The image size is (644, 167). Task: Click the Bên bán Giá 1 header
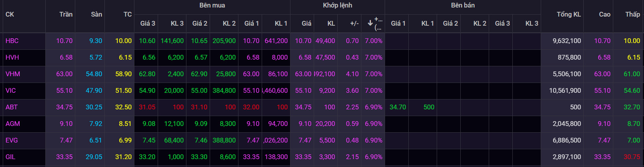point(398,23)
